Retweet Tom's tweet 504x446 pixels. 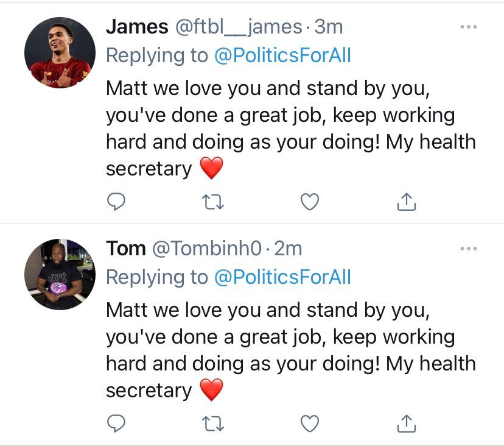click(x=212, y=423)
